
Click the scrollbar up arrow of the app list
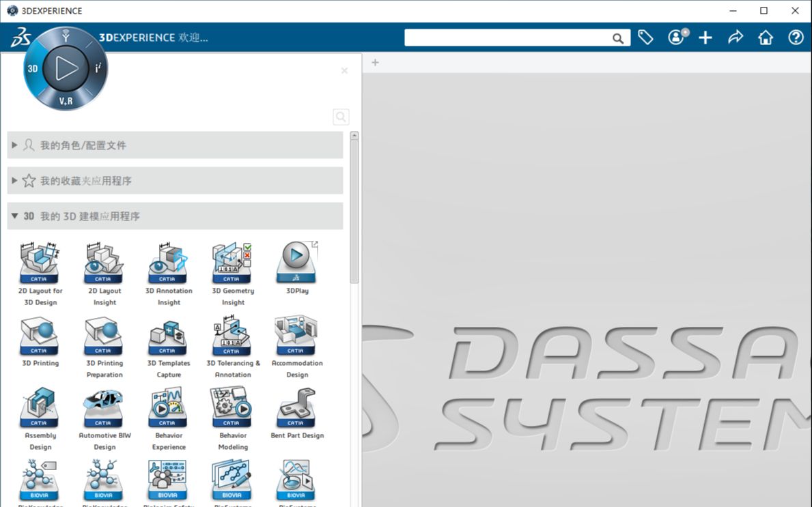pos(354,136)
